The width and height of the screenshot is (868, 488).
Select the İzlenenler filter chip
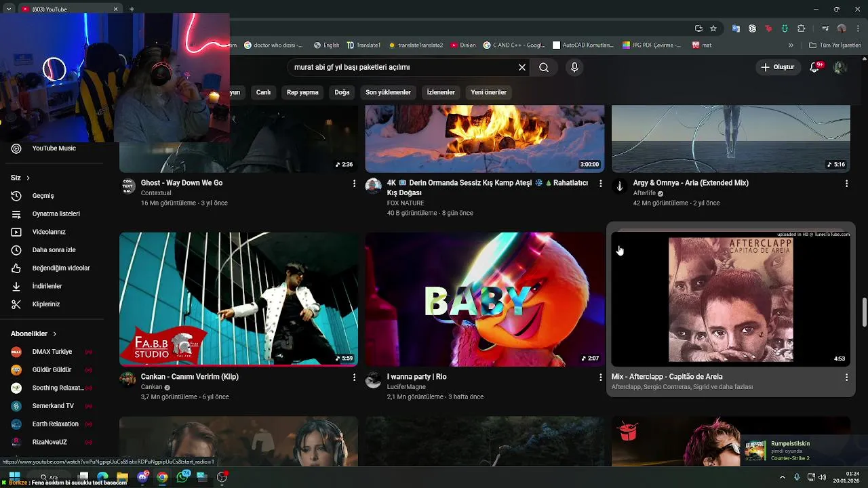[x=441, y=92]
